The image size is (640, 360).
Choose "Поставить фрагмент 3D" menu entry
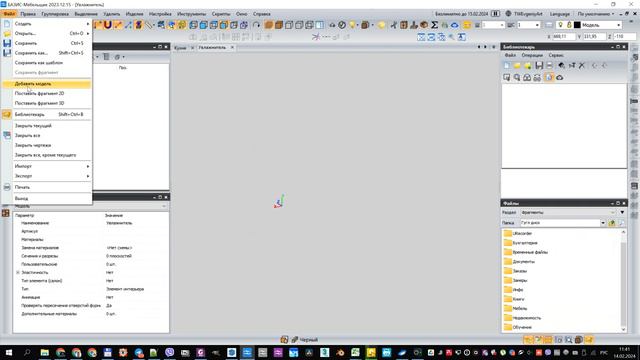46,103
